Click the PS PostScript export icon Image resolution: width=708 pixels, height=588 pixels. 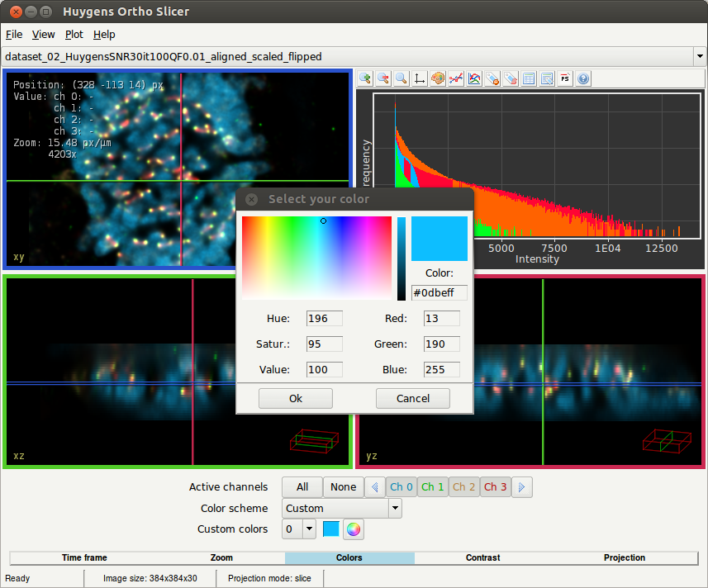tap(565, 78)
